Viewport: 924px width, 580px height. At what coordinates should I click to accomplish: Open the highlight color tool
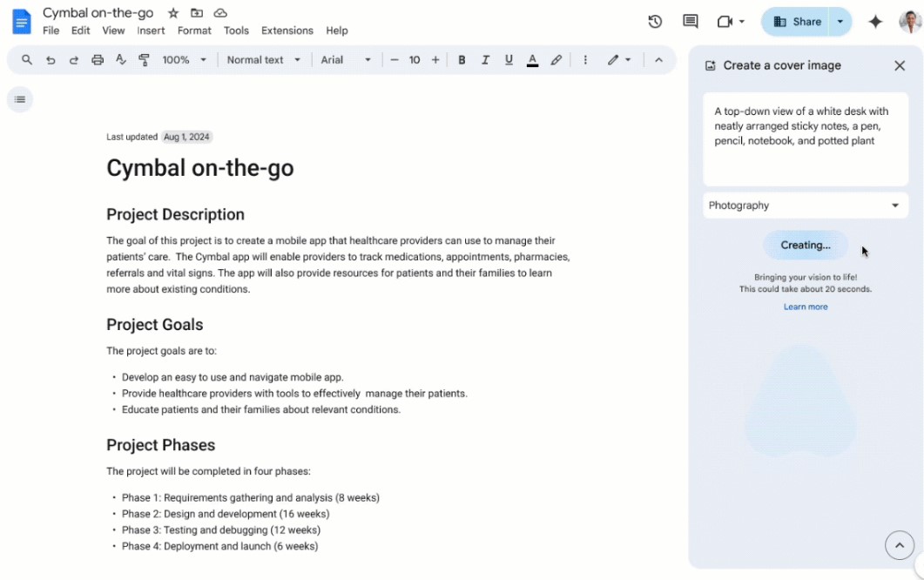coord(556,59)
